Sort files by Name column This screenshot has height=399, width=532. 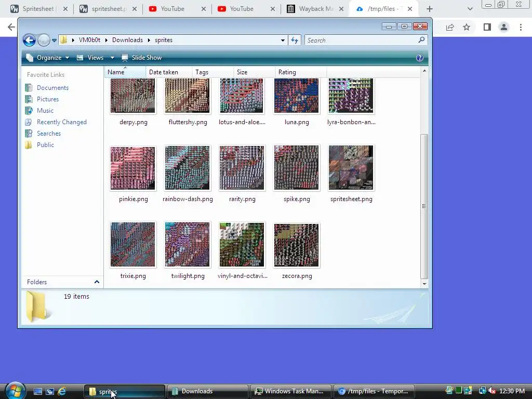tap(125, 72)
